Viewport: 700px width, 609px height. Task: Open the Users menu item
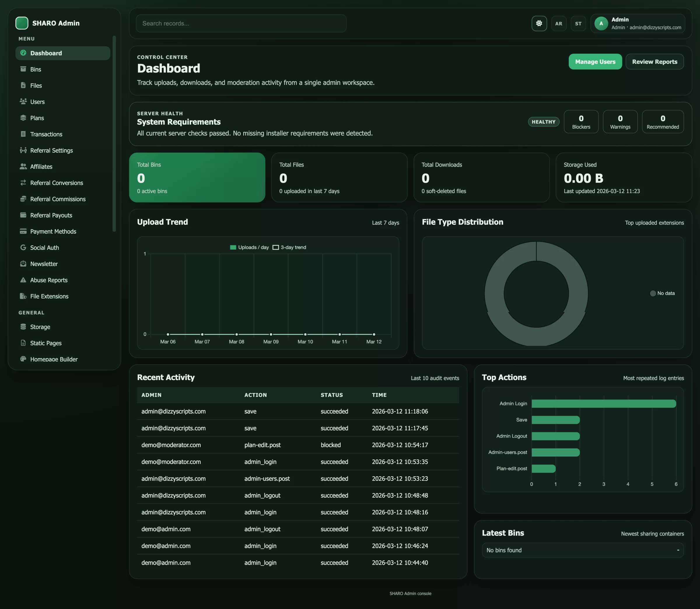click(63, 101)
